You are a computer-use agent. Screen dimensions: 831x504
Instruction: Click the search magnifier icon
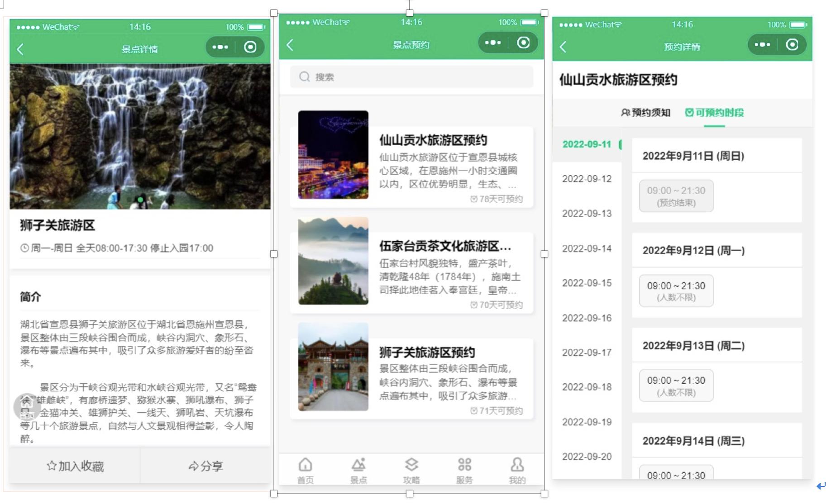click(304, 77)
